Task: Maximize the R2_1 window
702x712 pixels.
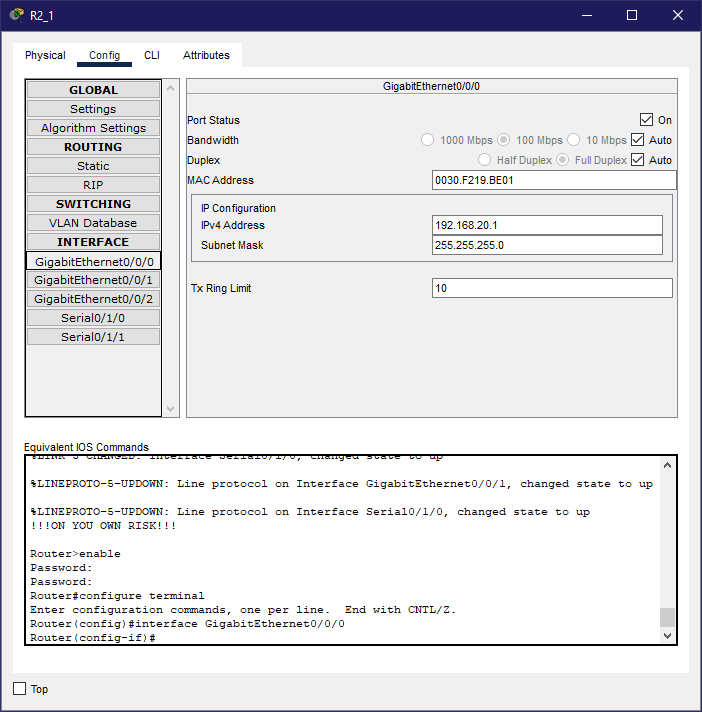Action: click(632, 15)
